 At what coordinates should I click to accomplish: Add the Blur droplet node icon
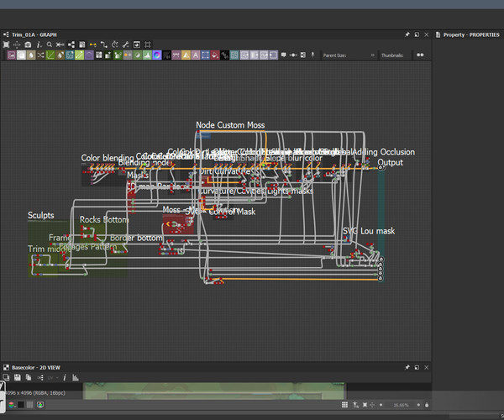point(31,55)
